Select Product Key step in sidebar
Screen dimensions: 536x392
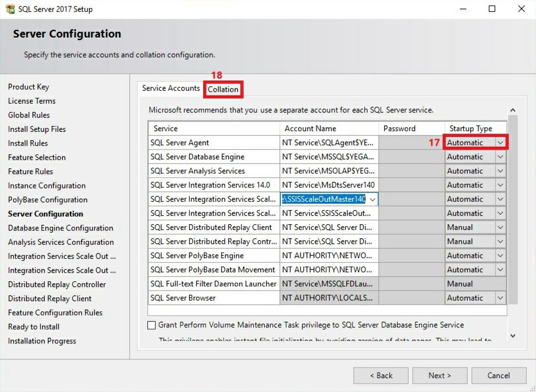(29, 87)
